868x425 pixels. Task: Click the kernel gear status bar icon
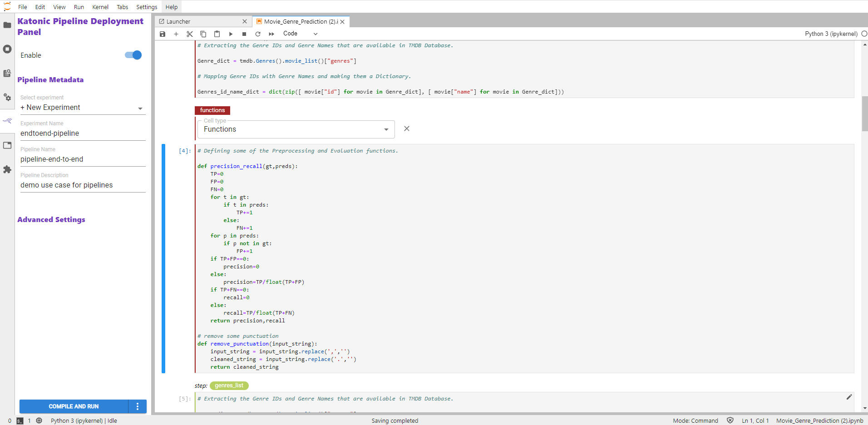(39, 421)
